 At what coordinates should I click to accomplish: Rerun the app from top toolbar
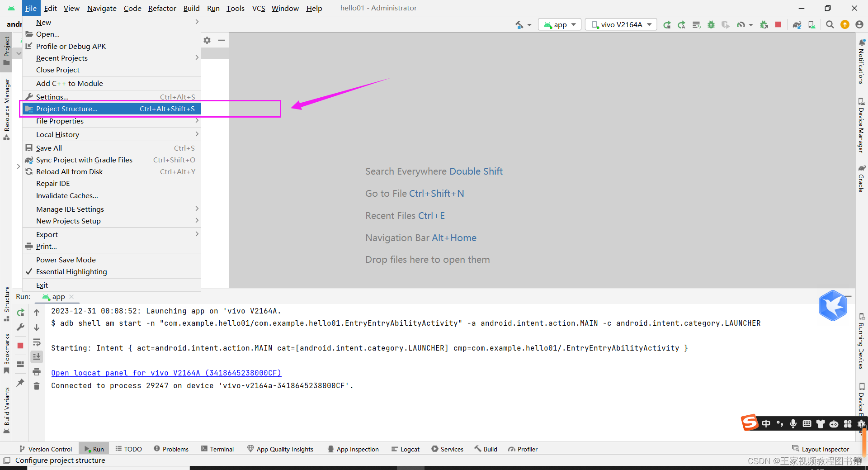667,24
